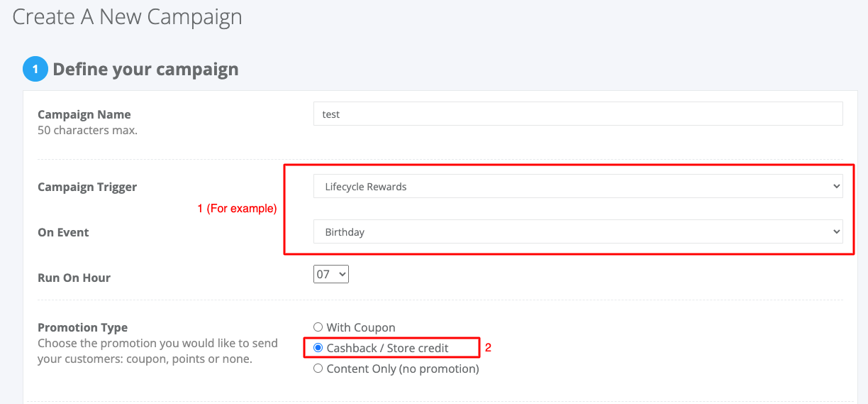Click the Run On Hour label text
The height and width of the screenshot is (404, 868).
point(74,278)
